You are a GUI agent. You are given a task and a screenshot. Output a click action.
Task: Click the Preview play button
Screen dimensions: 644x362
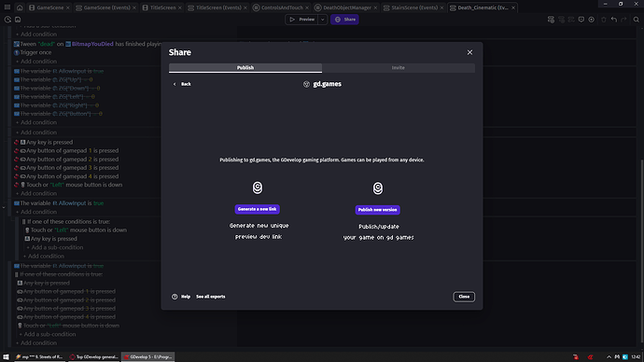301,20
